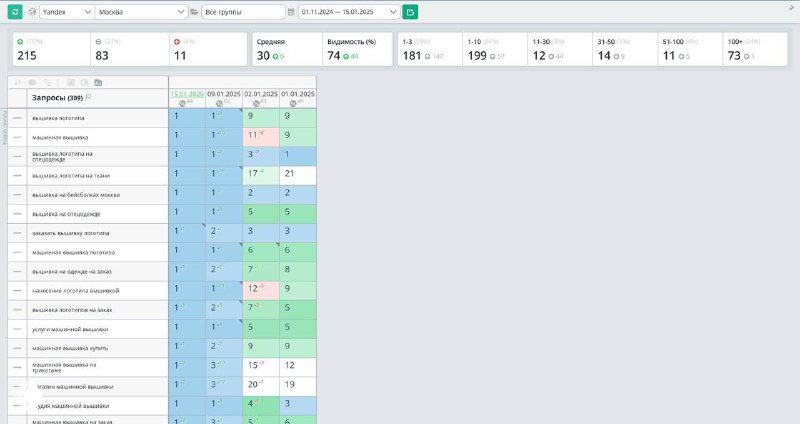Click the green export button after date range
Viewport: 800px width, 424px height.
pyautogui.click(x=410, y=12)
